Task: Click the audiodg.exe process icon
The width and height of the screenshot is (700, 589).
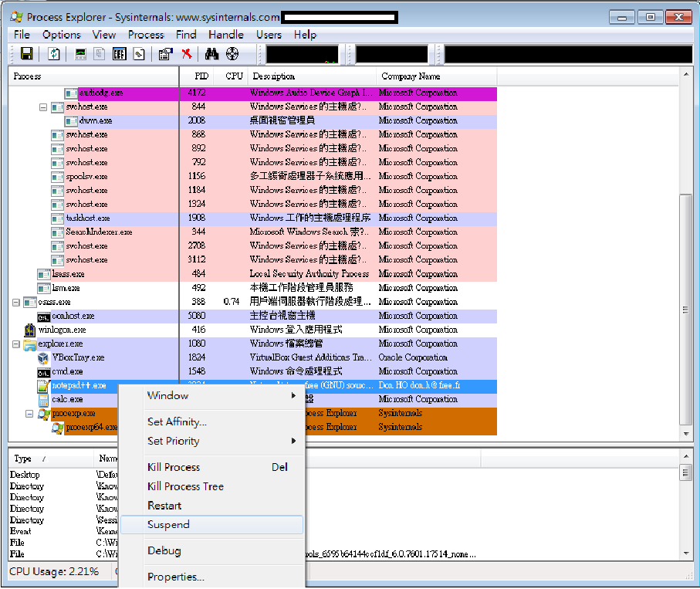Action: pos(70,93)
